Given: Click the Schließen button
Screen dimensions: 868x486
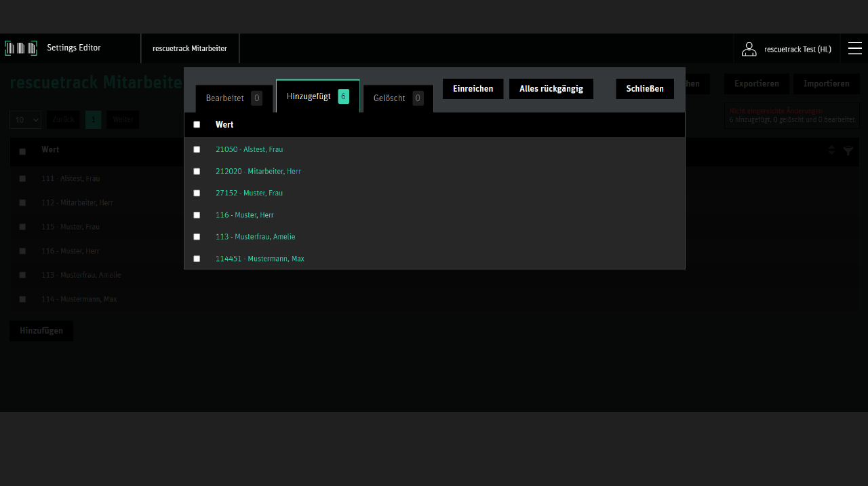Looking at the screenshot, I should (644, 88).
